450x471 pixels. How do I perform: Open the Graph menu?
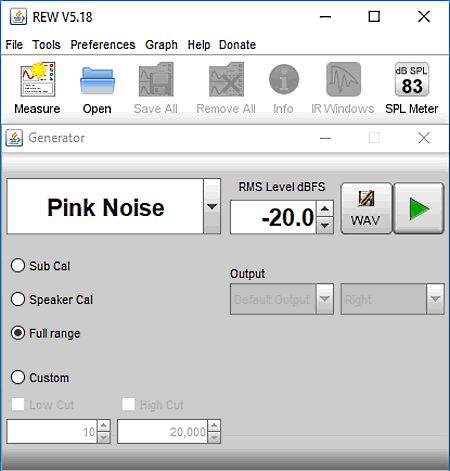pos(161,45)
